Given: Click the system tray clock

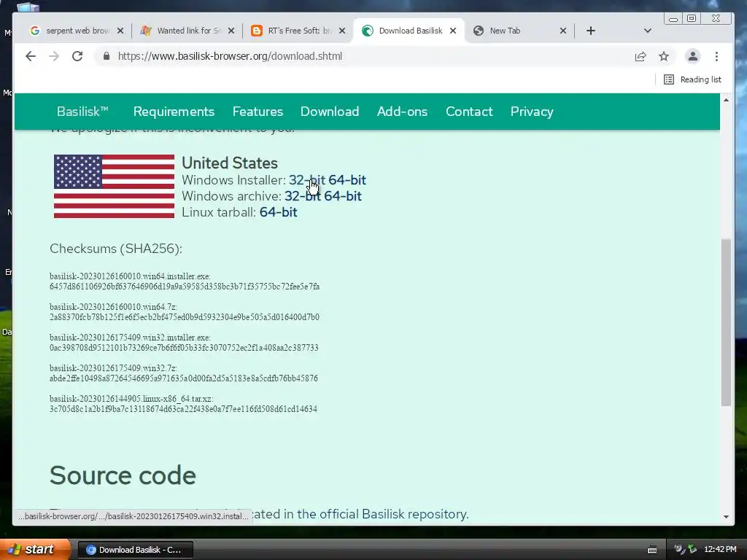Looking at the screenshot, I should [720, 550].
